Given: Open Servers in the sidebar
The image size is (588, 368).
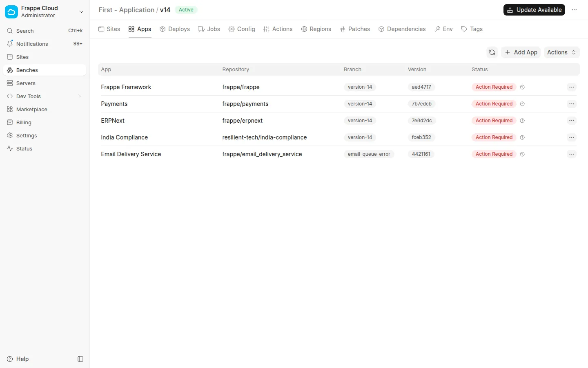Looking at the screenshot, I should tap(45, 83).
